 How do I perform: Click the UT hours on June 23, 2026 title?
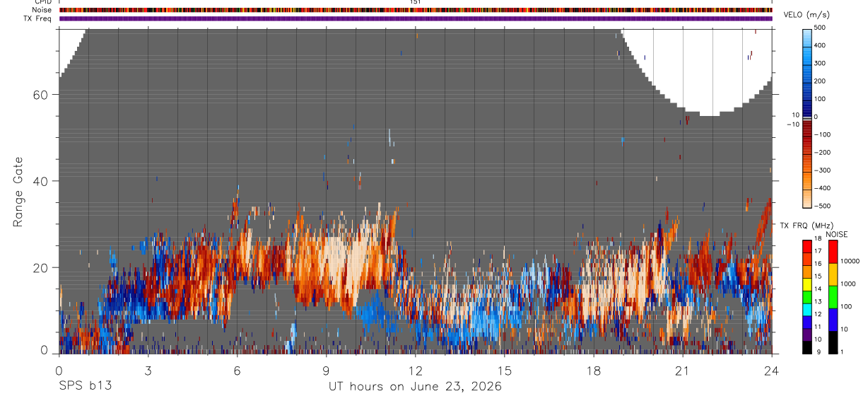(x=415, y=386)
